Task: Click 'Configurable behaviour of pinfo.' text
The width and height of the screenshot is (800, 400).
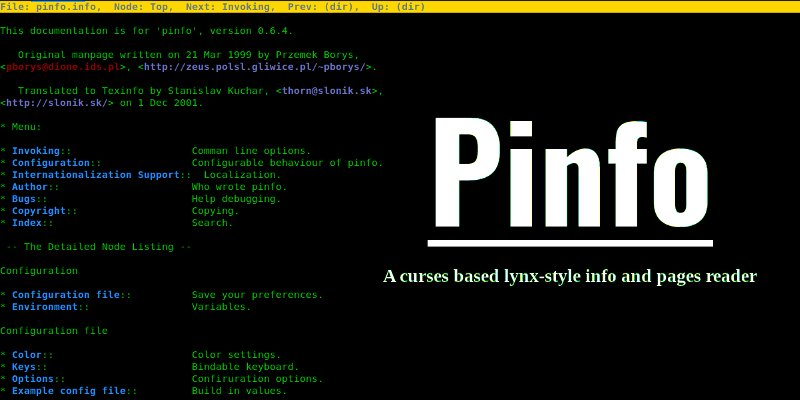Action: 287,163
